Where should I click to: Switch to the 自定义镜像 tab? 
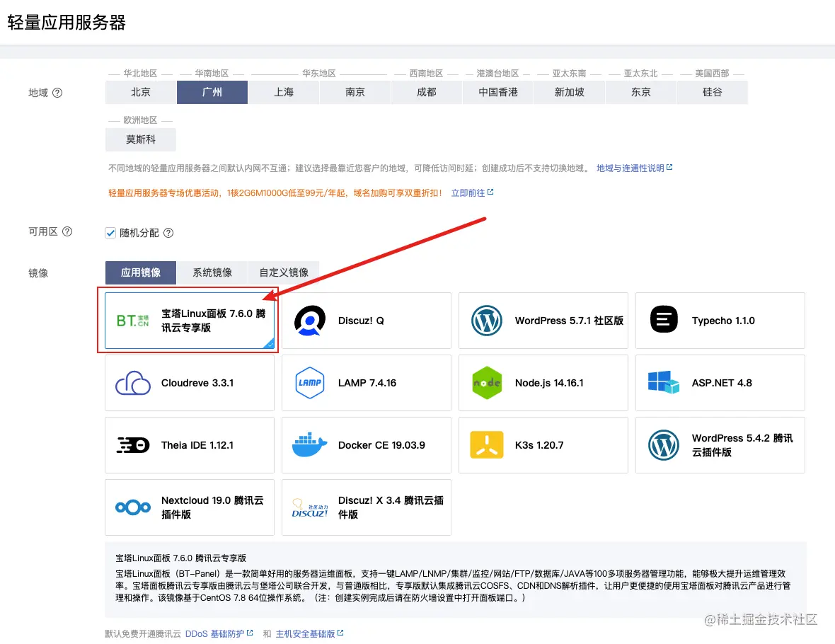click(x=283, y=272)
